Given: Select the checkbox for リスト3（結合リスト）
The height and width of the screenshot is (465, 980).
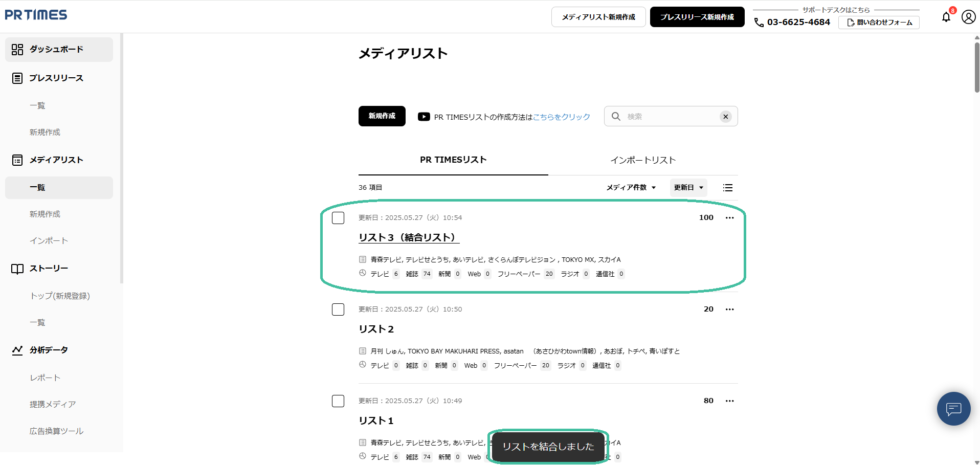Looking at the screenshot, I should click(x=338, y=218).
